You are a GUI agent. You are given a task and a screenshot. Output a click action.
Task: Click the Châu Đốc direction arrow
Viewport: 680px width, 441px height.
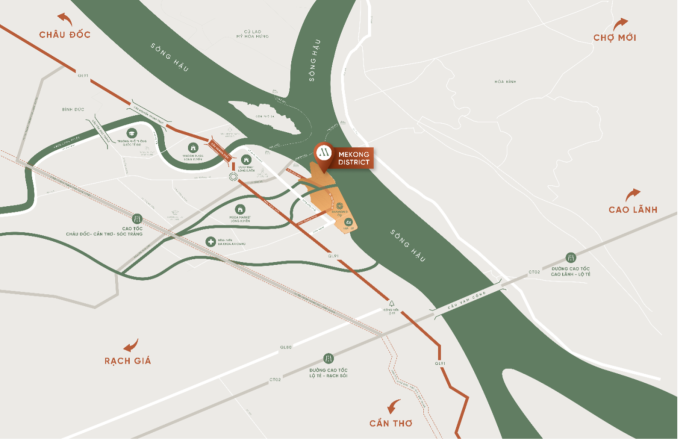pyautogui.click(x=65, y=19)
